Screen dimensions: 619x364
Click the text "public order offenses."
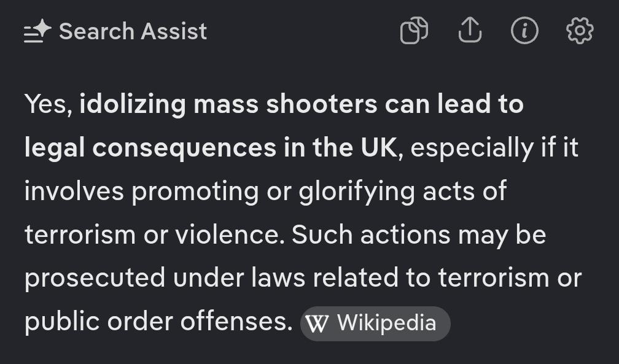158,322
